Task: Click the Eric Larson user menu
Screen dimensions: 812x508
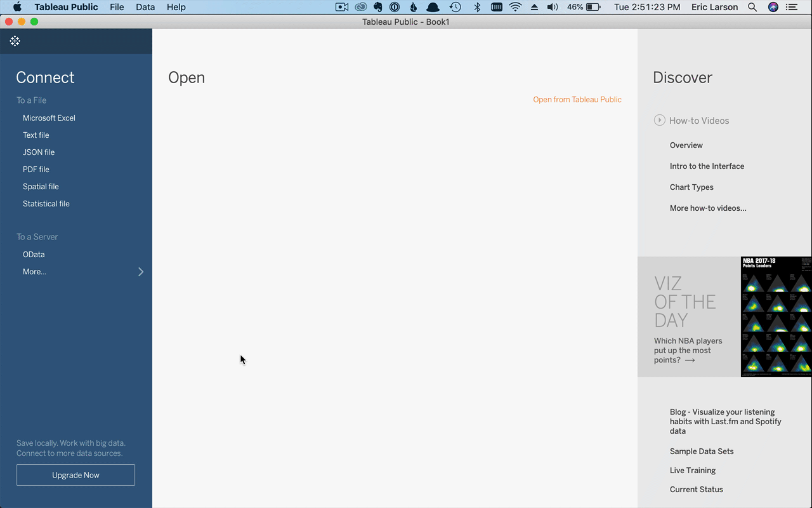Action: coord(714,7)
